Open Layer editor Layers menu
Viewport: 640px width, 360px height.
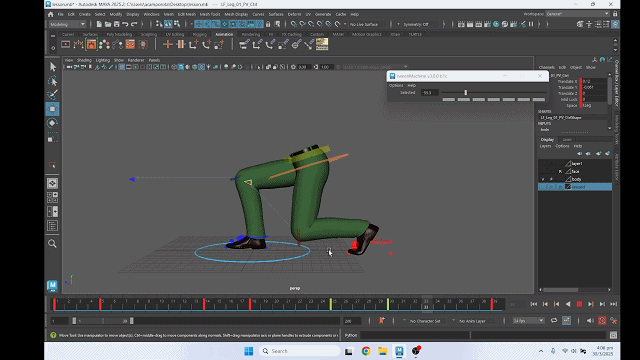545,146
